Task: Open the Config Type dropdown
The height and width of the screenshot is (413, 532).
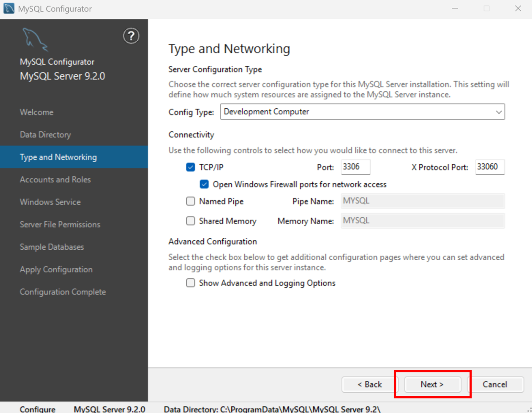Action: click(363, 112)
